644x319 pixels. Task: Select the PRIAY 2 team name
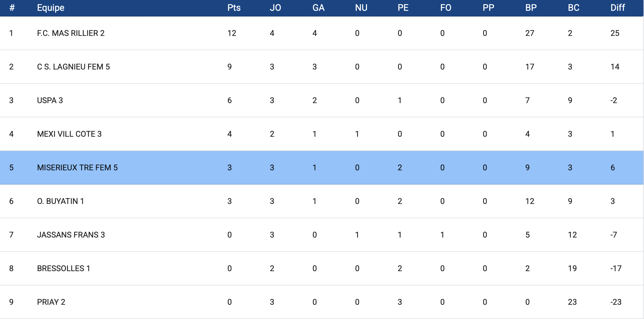(x=51, y=302)
